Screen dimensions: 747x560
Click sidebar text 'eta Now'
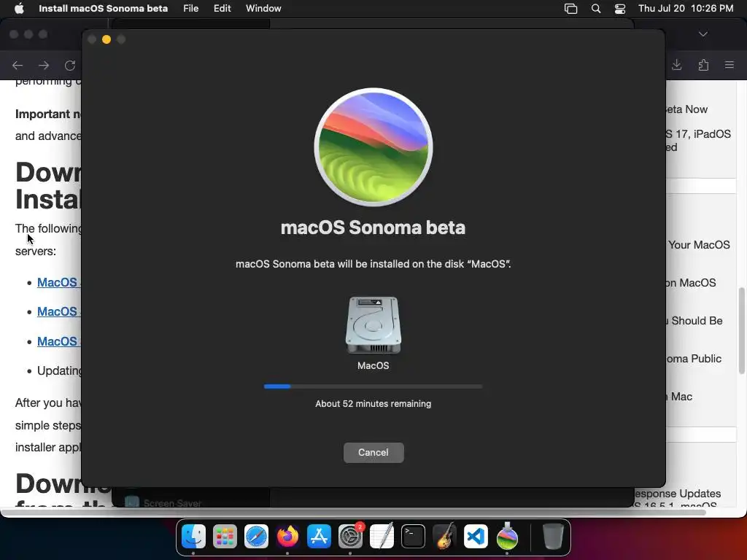[x=686, y=109]
